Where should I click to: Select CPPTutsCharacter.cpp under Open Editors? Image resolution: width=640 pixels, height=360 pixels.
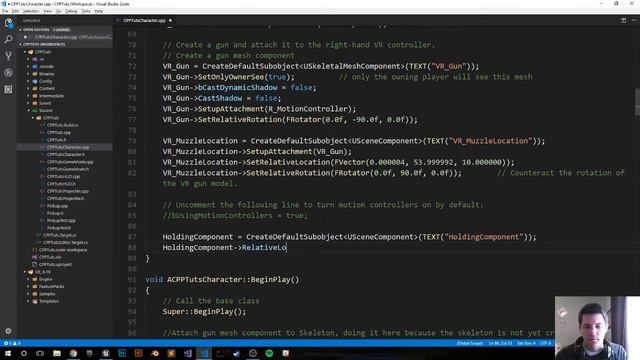[65, 37]
